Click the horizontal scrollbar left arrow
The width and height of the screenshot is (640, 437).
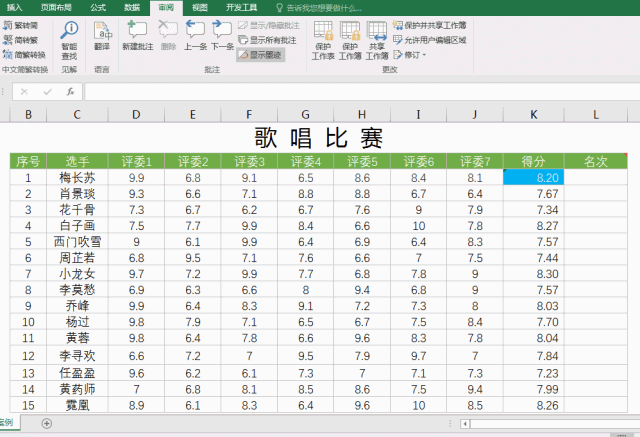pos(465,424)
